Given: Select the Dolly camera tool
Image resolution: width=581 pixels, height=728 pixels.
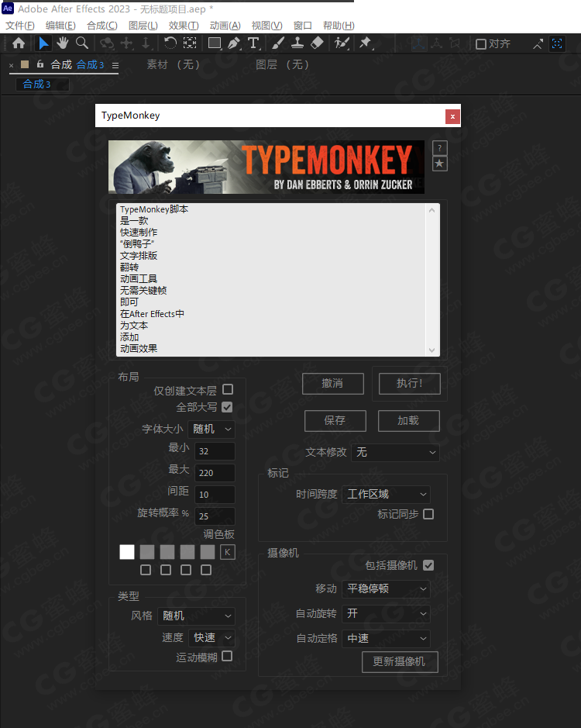Looking at the screenshot, I should [146, 43].
